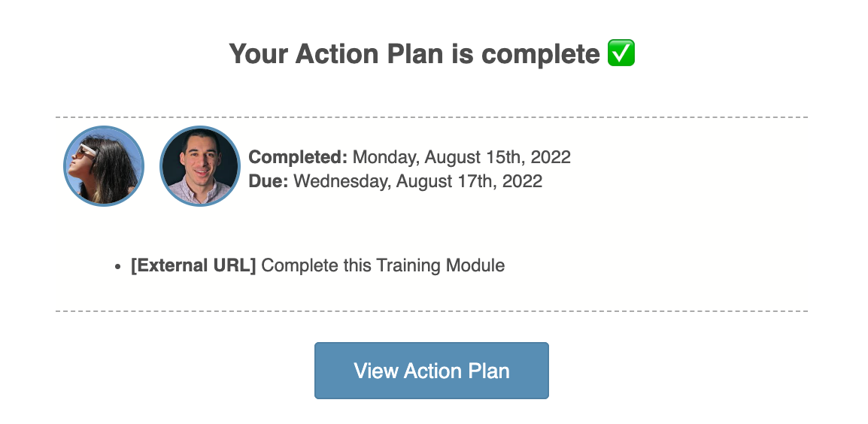Click the bold Completed: label

(298, 157)
